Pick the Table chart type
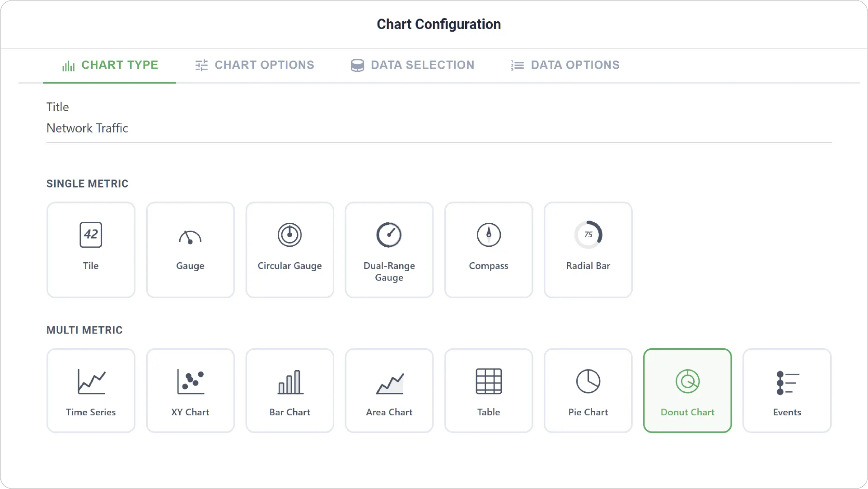The width and height of the screenshot is (868, 489). point(489,390)
